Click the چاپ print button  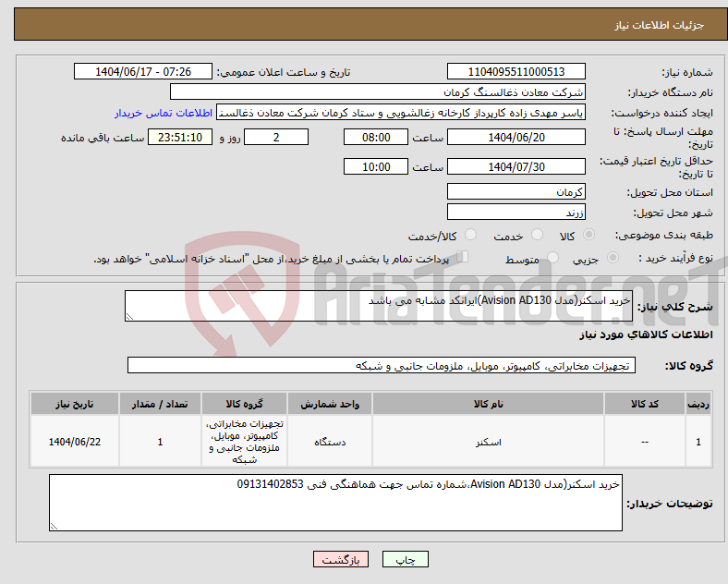(x=406, y=559)
